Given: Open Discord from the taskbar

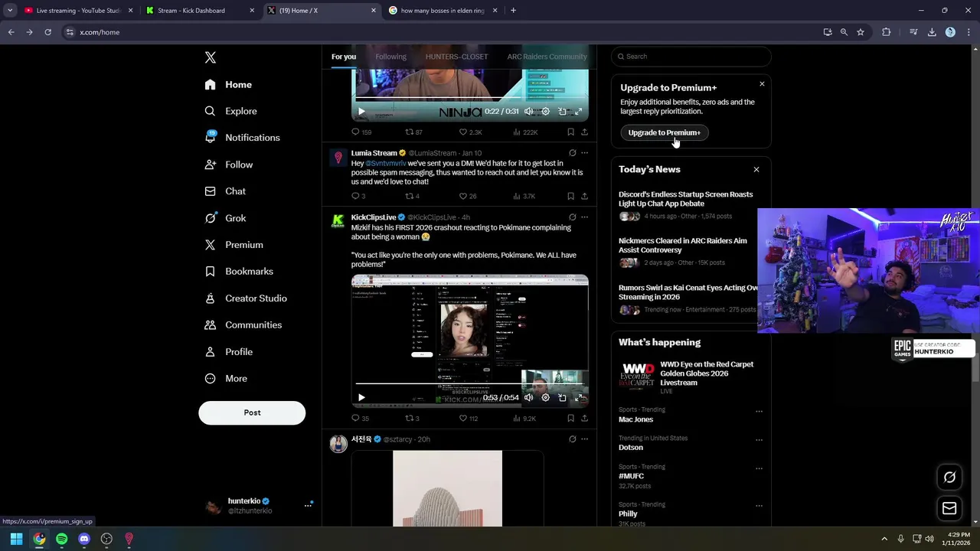Looking at the screenshot, I should pos(84,539).
